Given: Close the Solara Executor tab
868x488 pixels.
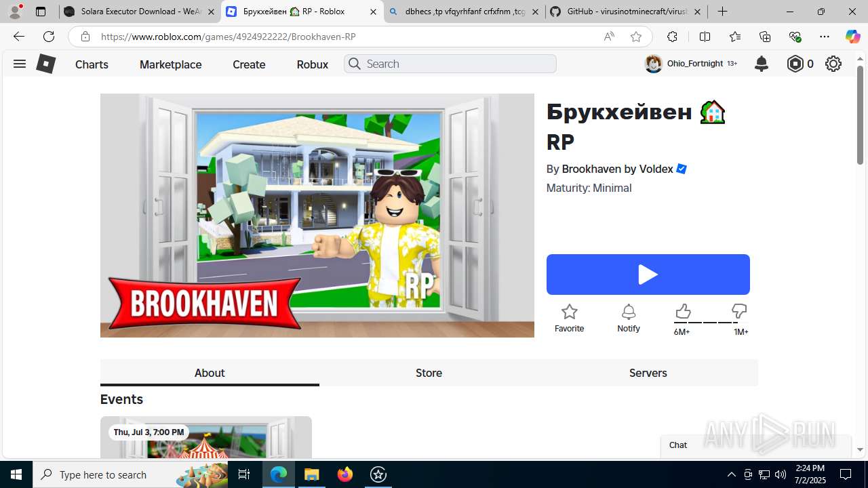Looking at the screenshot, I should (x=211, y=12).
